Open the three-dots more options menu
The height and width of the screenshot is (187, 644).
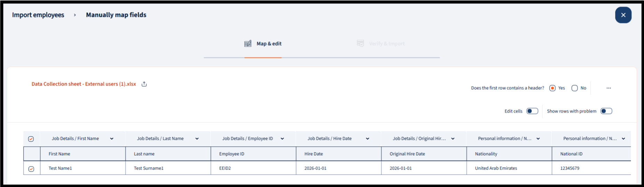(609, 88)
